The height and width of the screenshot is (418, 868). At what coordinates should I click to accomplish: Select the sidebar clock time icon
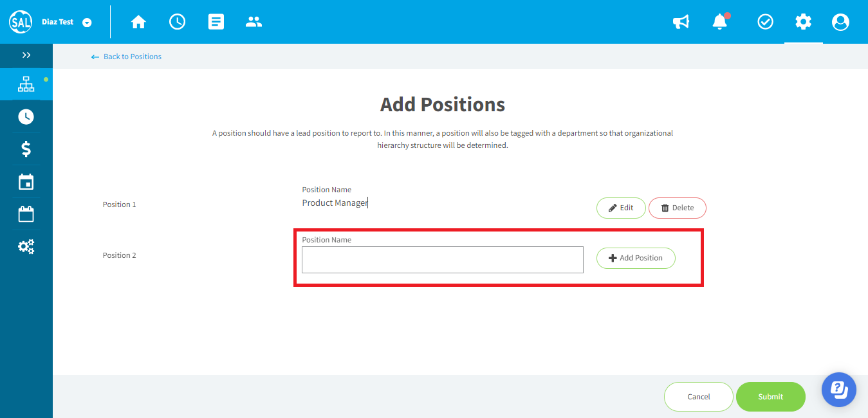tap(26, 116)
